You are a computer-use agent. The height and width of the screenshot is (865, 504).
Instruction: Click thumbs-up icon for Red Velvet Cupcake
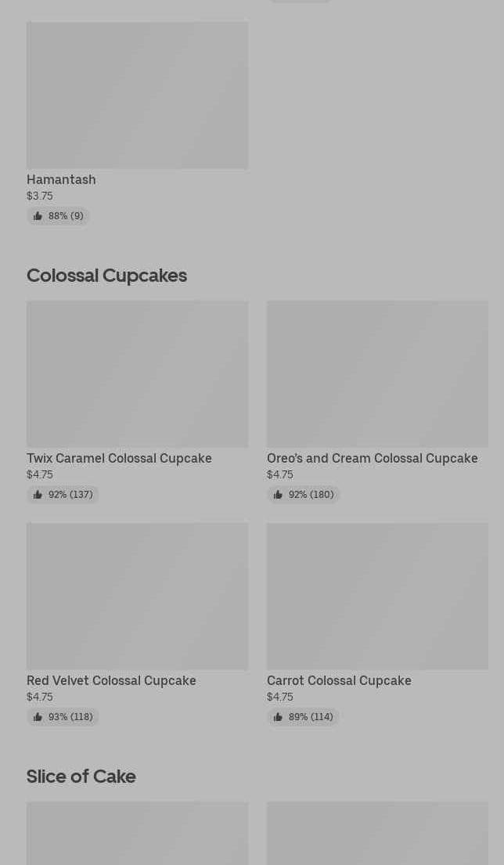[38, 717]
